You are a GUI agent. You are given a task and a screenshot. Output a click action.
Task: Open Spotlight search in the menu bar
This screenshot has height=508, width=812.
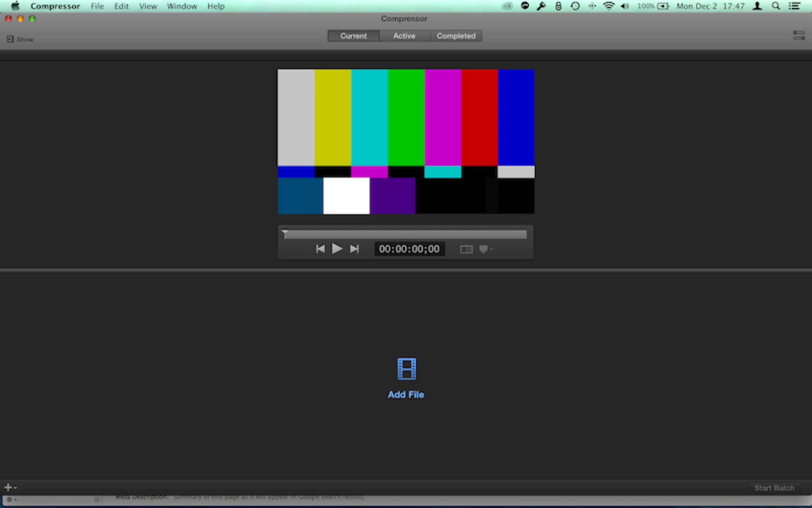[x=776, y=6]
